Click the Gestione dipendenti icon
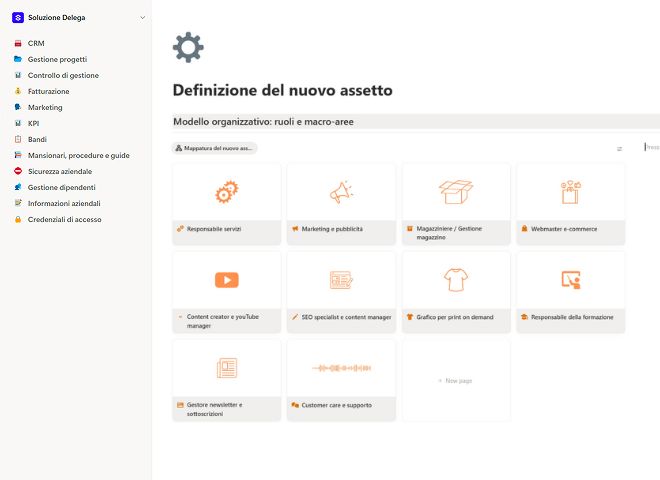Image resolution: width=660 pixels, height=480 pixels. click(18, 187)
